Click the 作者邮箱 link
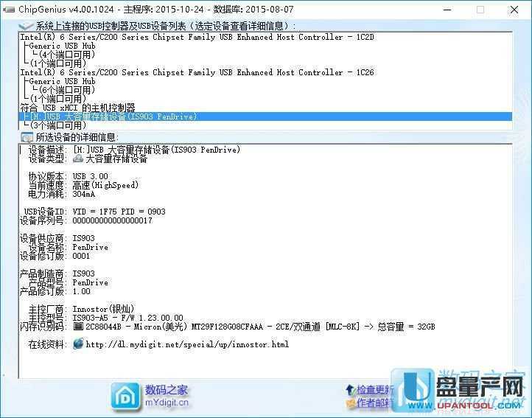This screenshot has height=418, width=532. click(375, 403)
